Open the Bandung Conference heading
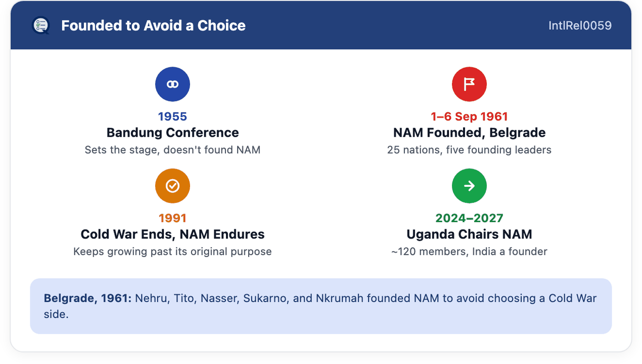642x364 pixels. (172, 133)
